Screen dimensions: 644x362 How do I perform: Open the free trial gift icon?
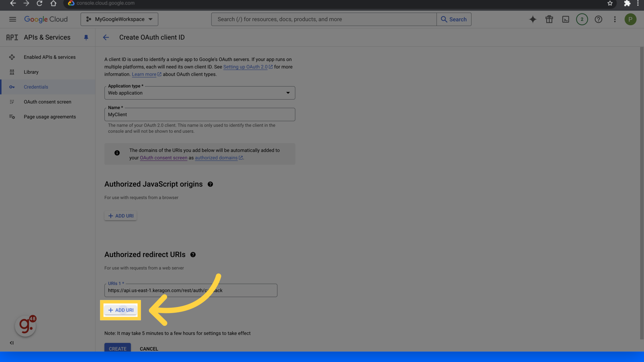click(549, 19)
